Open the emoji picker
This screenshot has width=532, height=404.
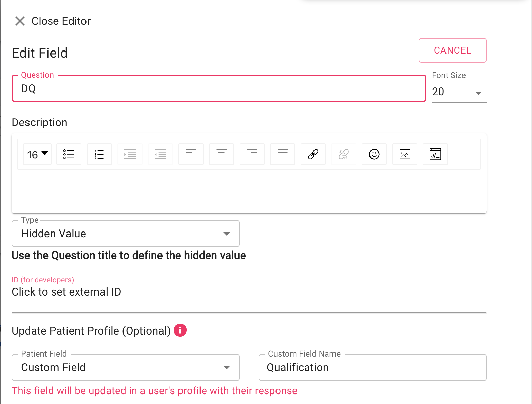click(374, 154)
